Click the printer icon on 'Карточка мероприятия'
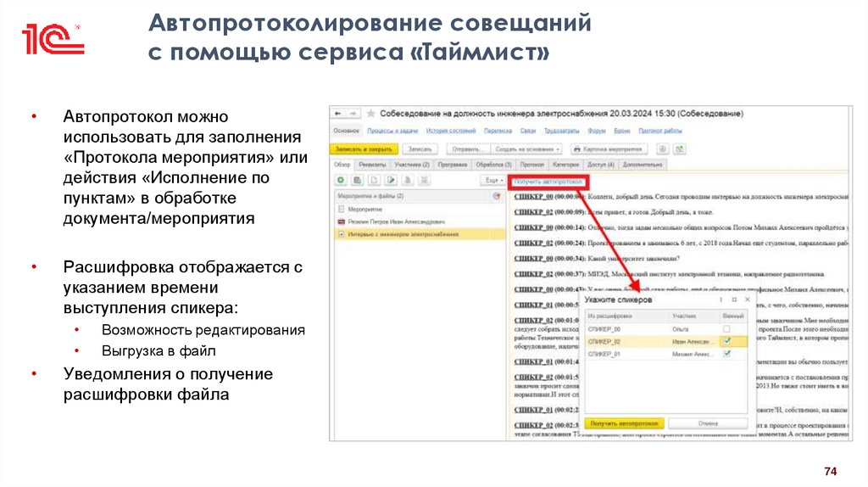The width and height of the screenshot is (868, 487). (576, 149)
